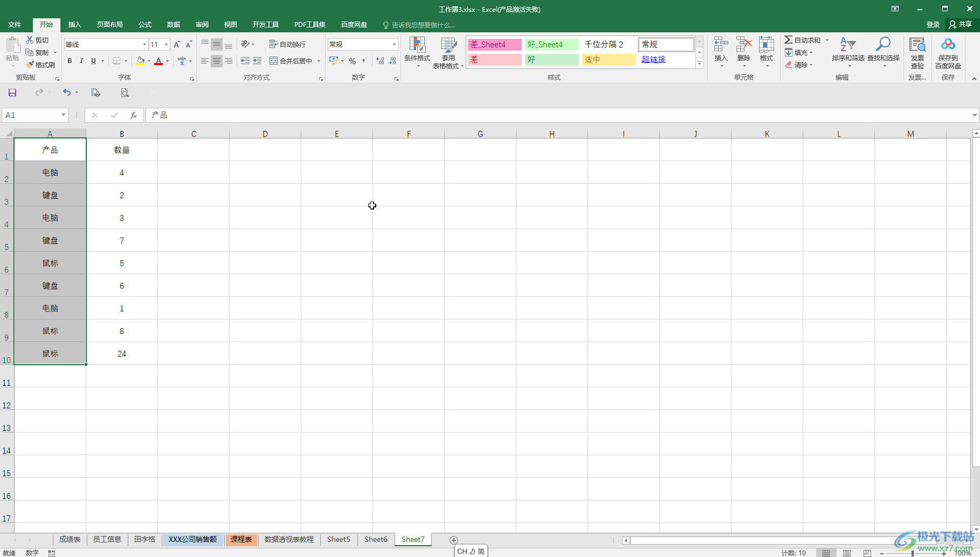The height and width of the screenshot is (557, 980).
Task: Toggle Italic formatting
Action: click(81, 61)
